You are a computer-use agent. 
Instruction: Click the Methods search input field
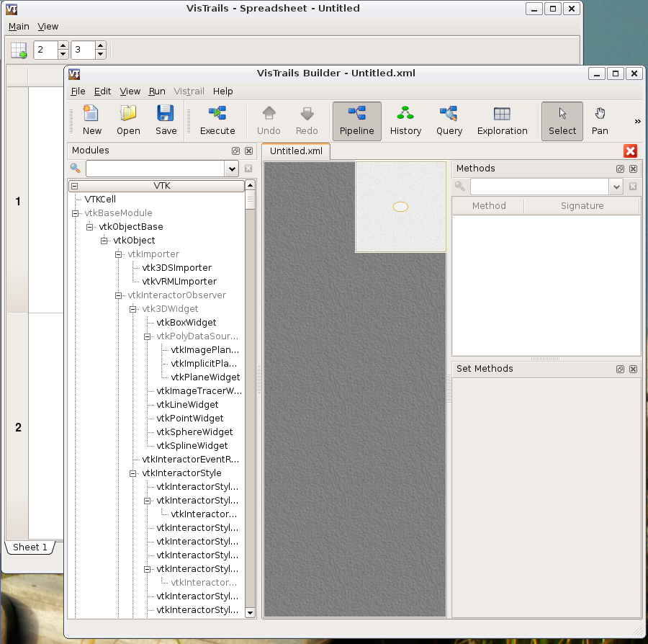[539, 187]
